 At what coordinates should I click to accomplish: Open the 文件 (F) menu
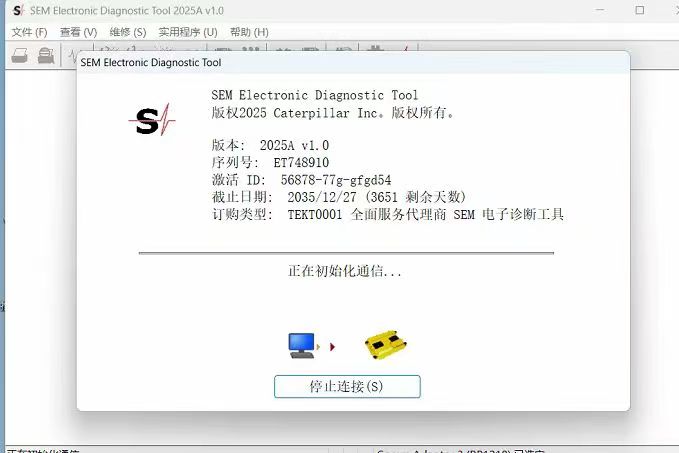pyautogui.click(x=29, y=32)
